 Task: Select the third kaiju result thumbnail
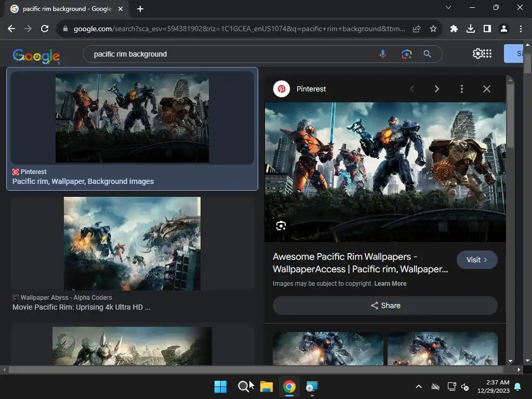click(x=132, y=346)
